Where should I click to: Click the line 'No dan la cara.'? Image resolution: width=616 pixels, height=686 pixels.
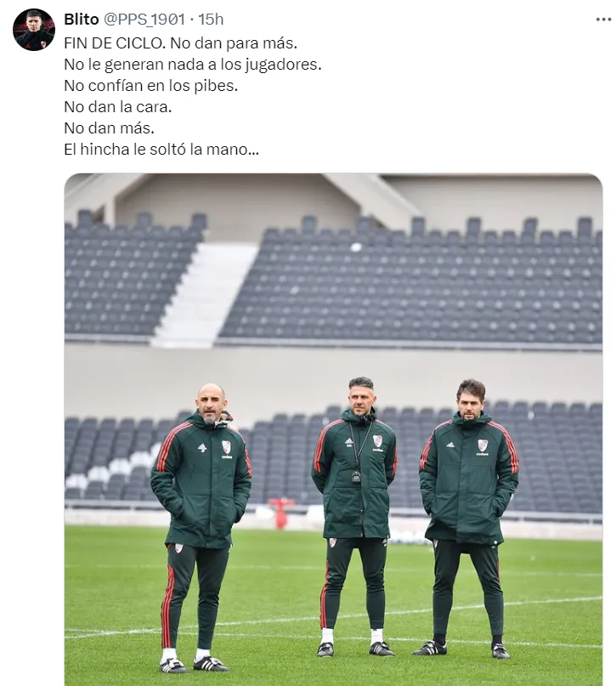click(117, 107)
